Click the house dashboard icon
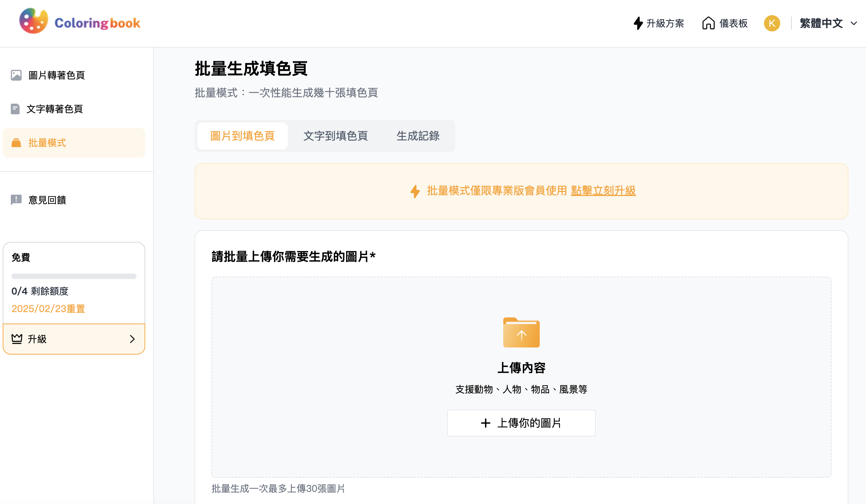866x504 pixels. (x=708, y=23)
